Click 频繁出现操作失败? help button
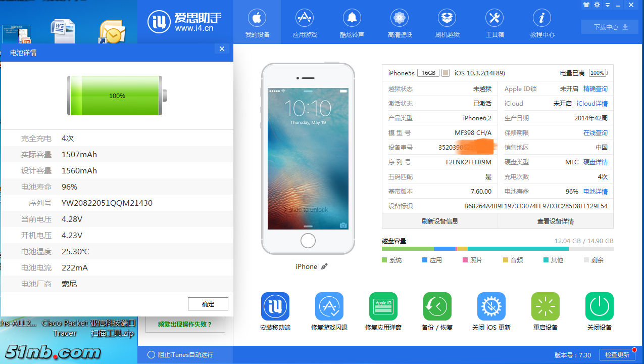The image size is (644, 364). point(185,324)
